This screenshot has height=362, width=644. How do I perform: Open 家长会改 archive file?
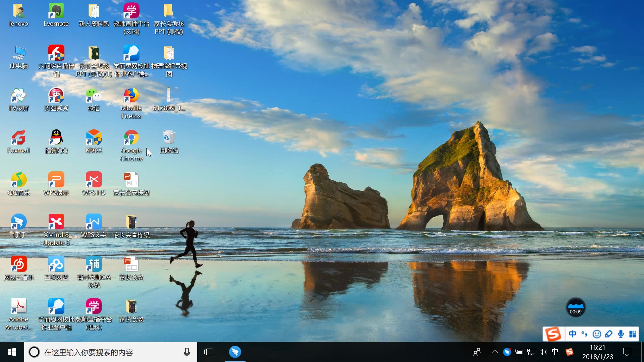tap(131, 311)
